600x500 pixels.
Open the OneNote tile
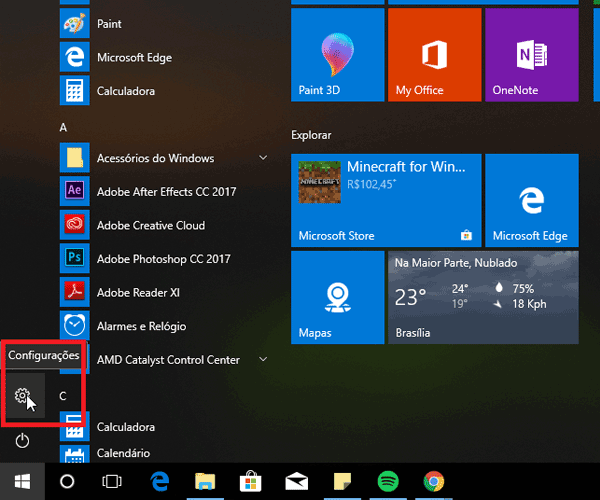[x=532, y=55]
